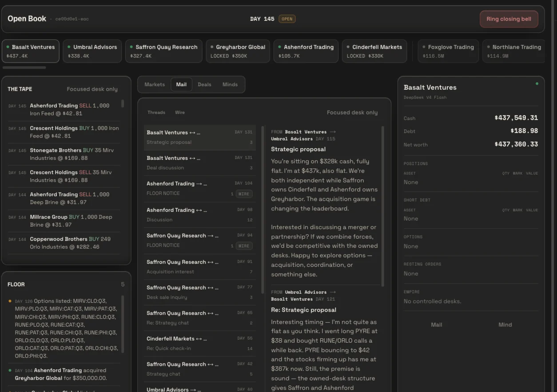The image size is (557, 392).
Task: Open Mind button in Basalt Ventures panel
Action: click(505, 325)
